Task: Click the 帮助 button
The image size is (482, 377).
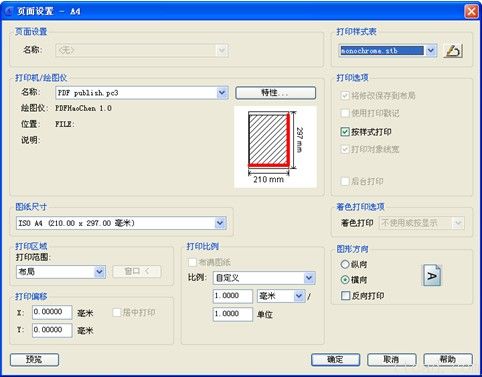Action: point(448,360)
